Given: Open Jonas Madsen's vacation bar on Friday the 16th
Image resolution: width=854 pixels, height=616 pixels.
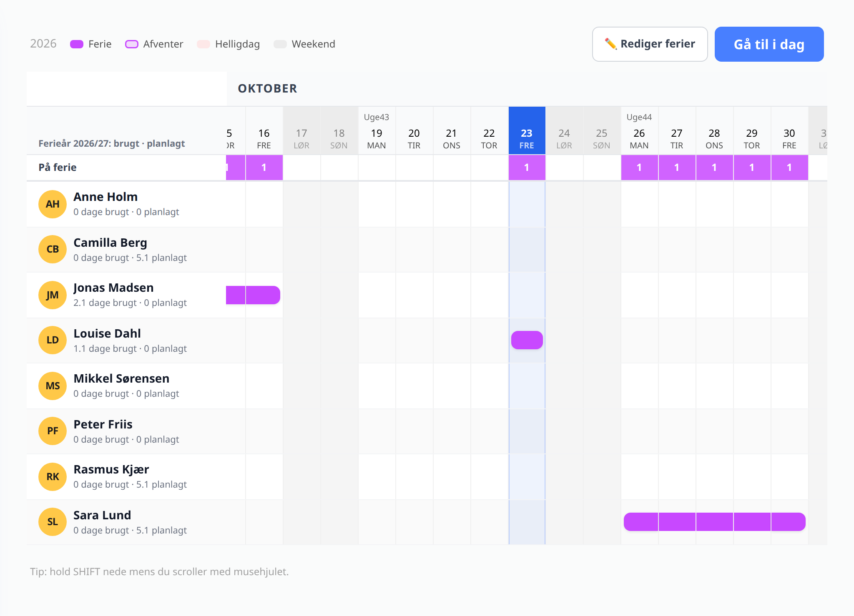Looking at the screenshot, I should pos(263,295).
